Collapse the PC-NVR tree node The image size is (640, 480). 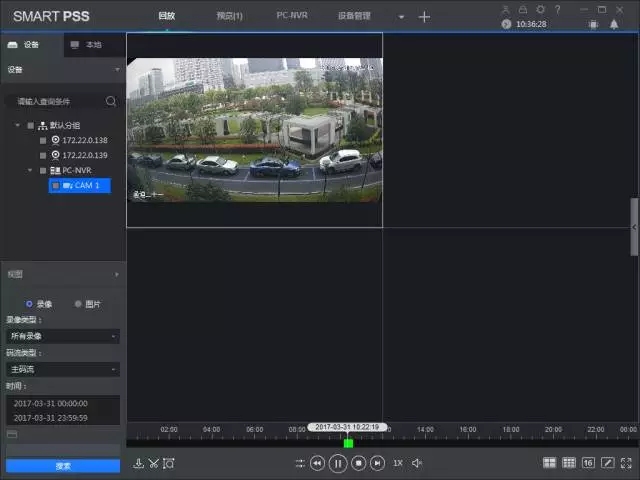30,170
